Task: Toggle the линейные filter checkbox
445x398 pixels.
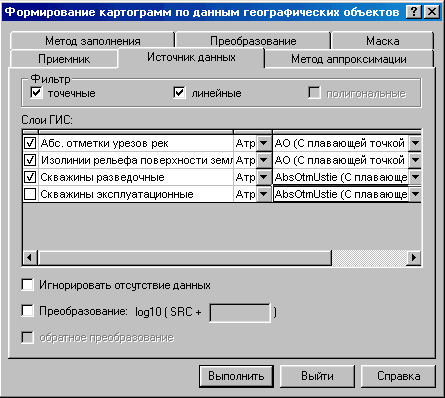Action: (179, 93)
